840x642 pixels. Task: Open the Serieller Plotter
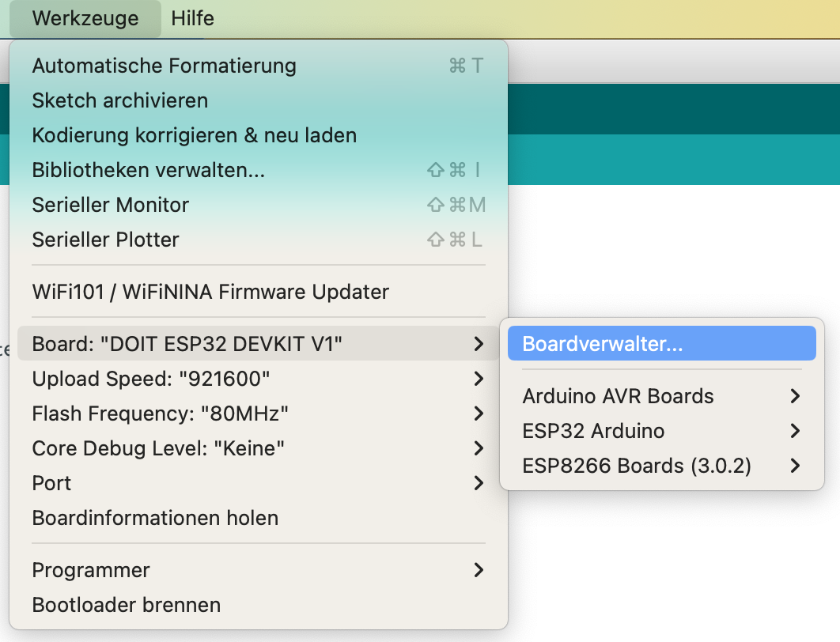coord(106,240)
